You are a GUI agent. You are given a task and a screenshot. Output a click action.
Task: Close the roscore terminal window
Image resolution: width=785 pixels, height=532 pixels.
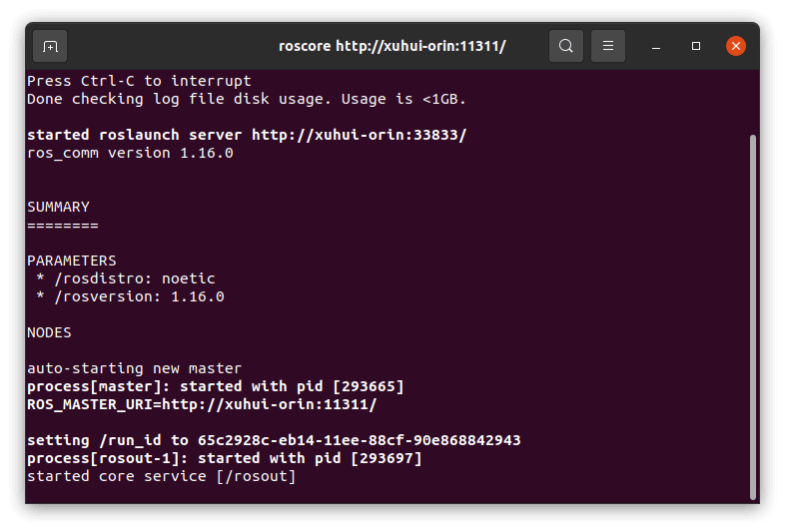pyautogui.click(x=735, y=46)
